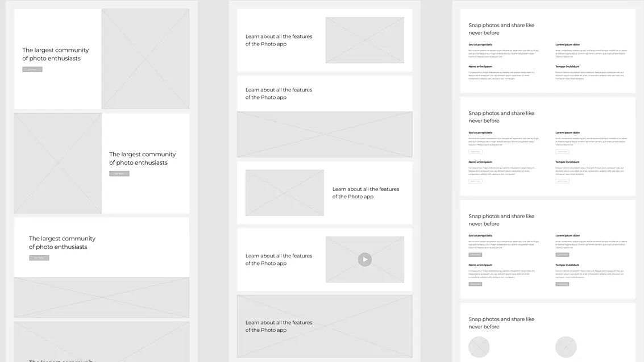Click "Learn More" under "Tempor incididunt"
644x362 pixels.
[562, 181]
